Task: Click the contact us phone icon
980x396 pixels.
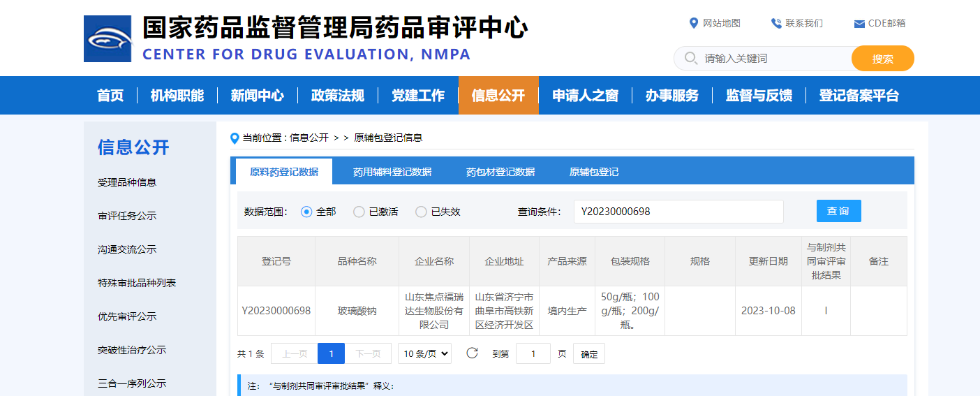Action: point(776,23)
